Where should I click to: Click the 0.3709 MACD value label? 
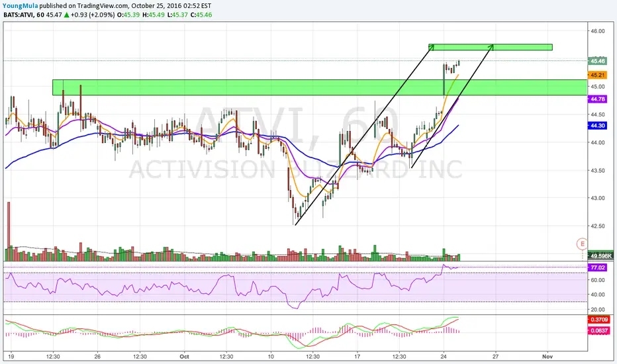click(599, 320)
